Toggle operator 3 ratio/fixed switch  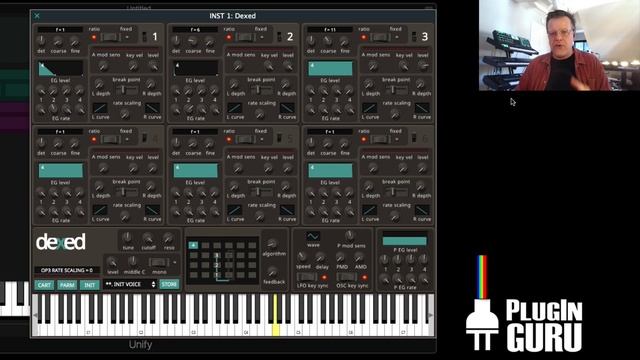pyautogui.click(x=380, y=37)
